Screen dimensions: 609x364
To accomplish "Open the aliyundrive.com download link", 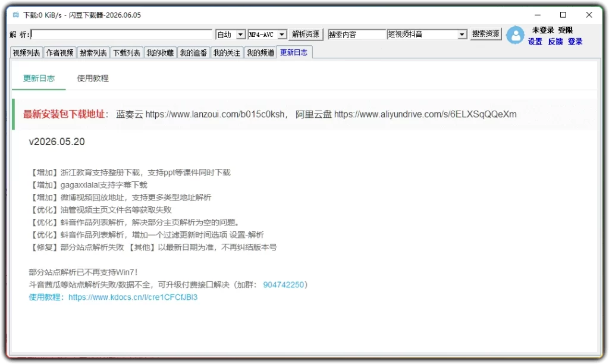I will 425,114.
